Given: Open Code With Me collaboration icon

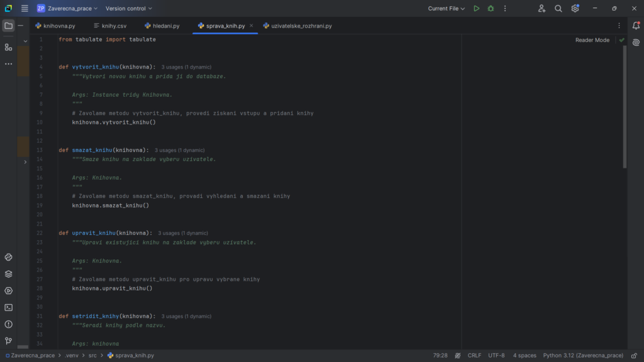Looking at the screenshot, I should pyautogui.click(x=541, y=8).
